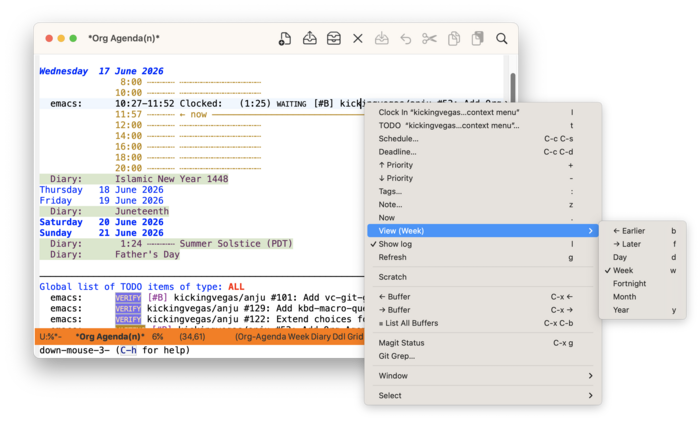The height and width of the screenshot is (421, 700).
Task: Click the paste clipboard toolbar icon
Action: coord(477,38)
